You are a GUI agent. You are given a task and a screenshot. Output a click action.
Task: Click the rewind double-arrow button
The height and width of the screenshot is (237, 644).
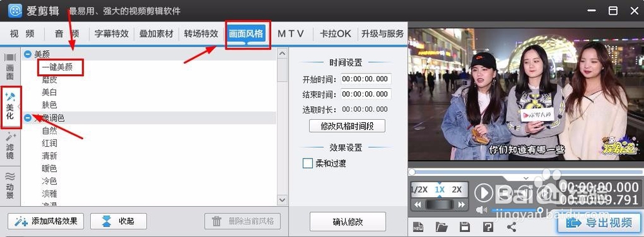[x=418, y=205]
